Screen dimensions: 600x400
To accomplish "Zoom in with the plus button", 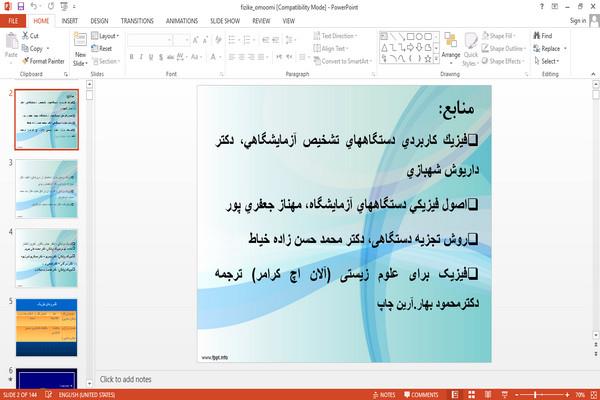I will click(567, 395).
